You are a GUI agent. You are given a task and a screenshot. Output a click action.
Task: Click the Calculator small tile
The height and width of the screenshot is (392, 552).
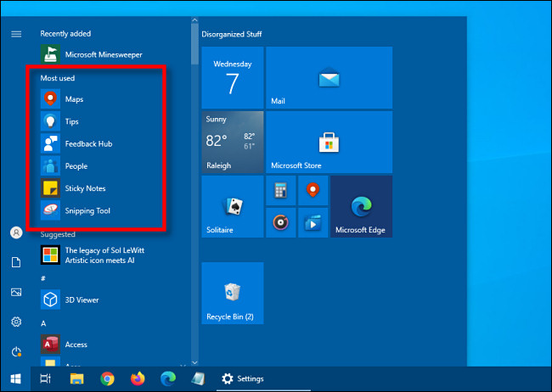coord(280,191)
